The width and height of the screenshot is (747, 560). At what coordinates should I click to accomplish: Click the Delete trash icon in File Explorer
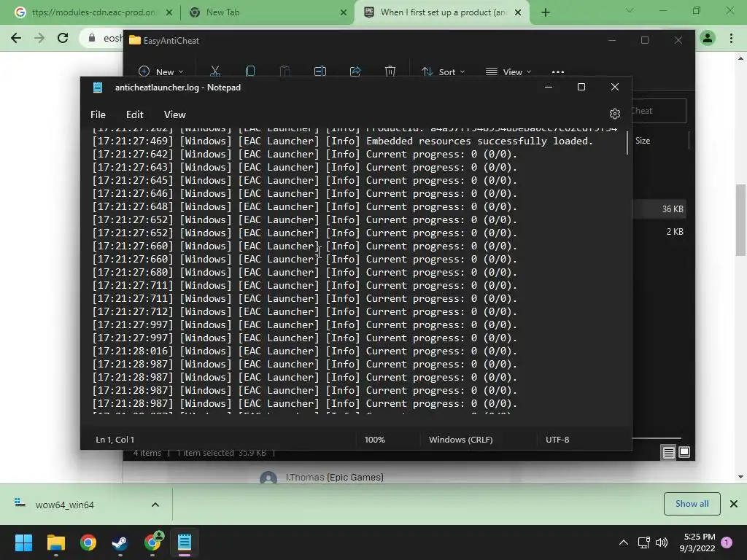390,71
